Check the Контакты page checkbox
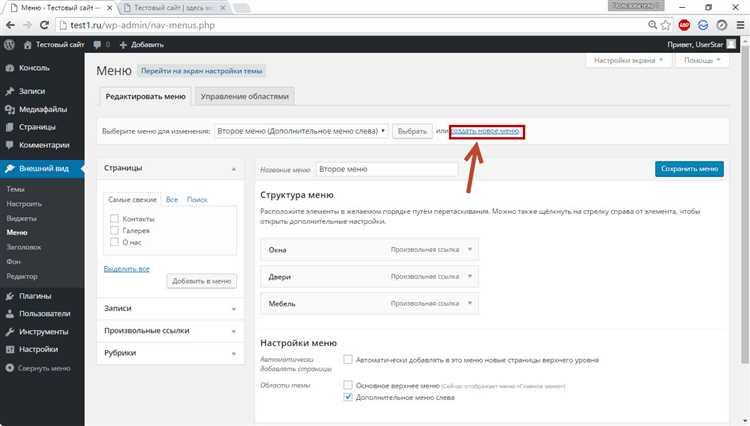The width and height of the screenshot is (750, 426). (x=115, y=218)
